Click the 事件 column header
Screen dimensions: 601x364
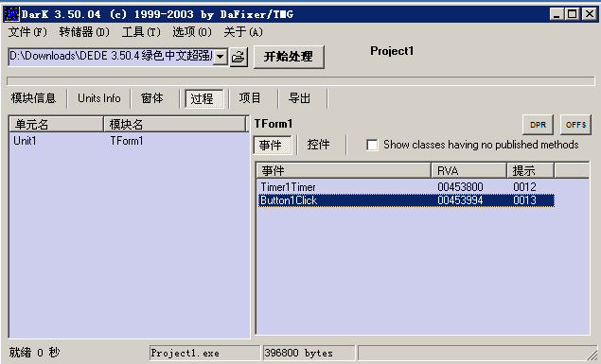[344, 170]
